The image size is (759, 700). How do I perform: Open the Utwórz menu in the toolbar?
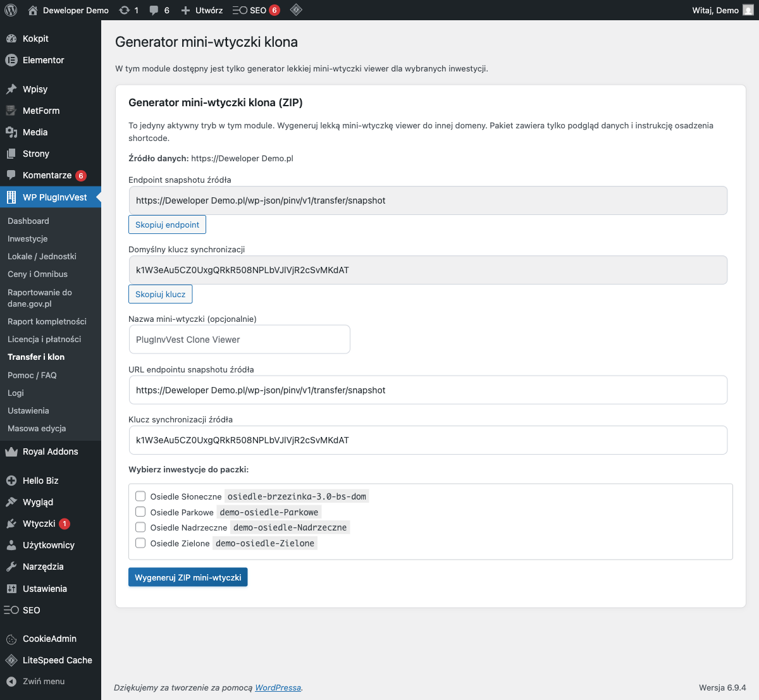pos(201,10)
